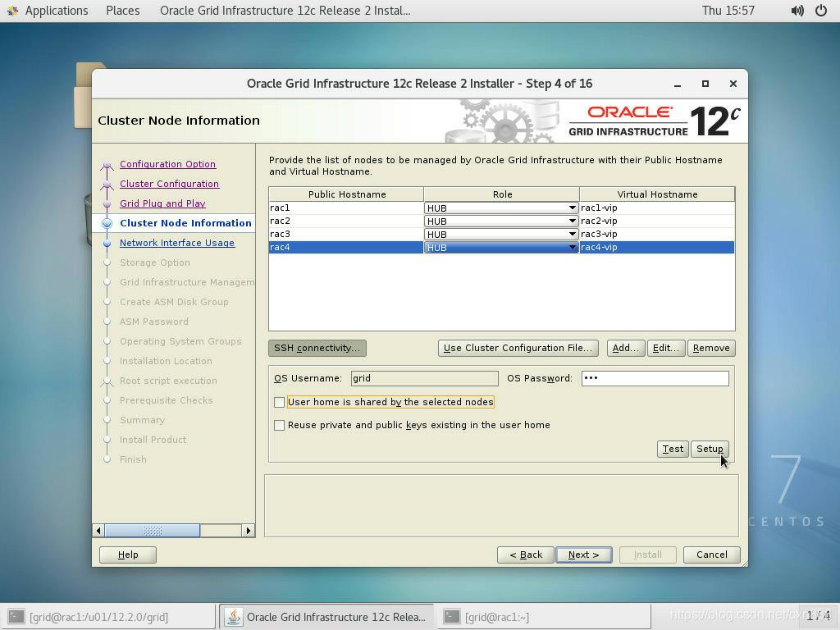The image size is (840, 630).
Task: Click the terminal icon on the [grid@rac1:~] taskbar entry
Action: (x=452, y=616)
